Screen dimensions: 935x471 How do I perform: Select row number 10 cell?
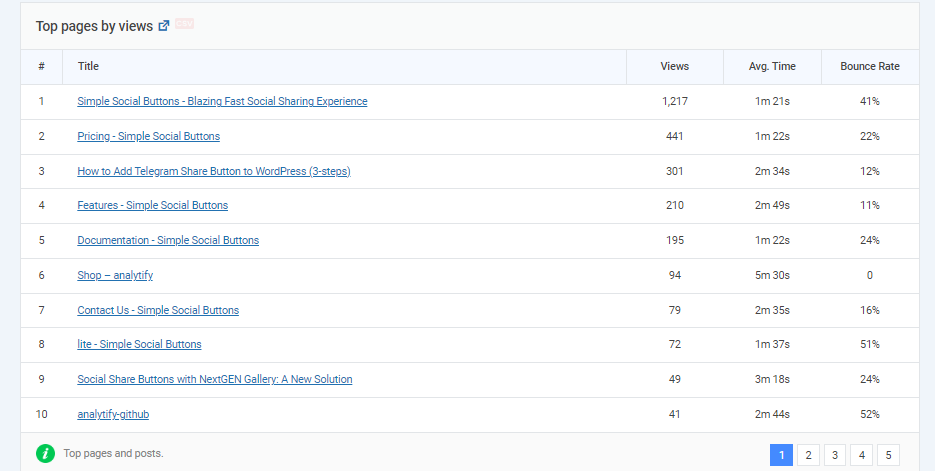[41, 414]
